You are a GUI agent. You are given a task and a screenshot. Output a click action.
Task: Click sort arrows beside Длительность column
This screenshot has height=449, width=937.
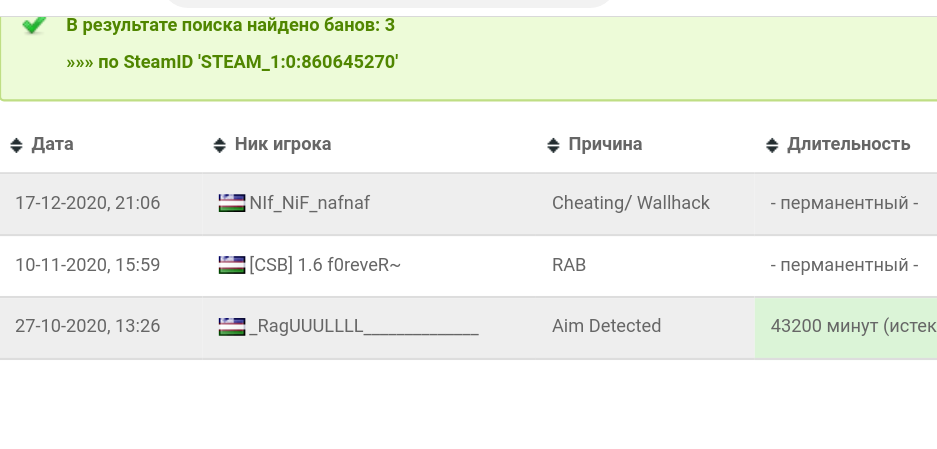tap(771, 145)
